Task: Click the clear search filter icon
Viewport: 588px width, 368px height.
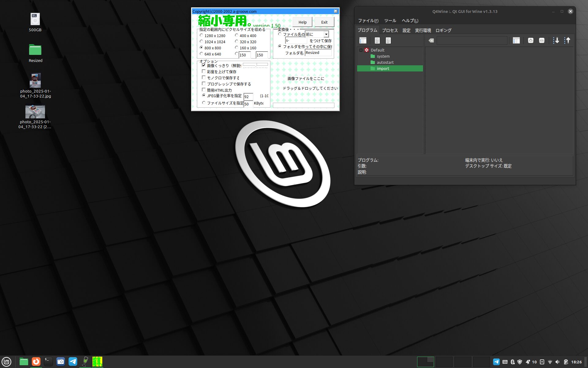Action: tap(431, 40)
